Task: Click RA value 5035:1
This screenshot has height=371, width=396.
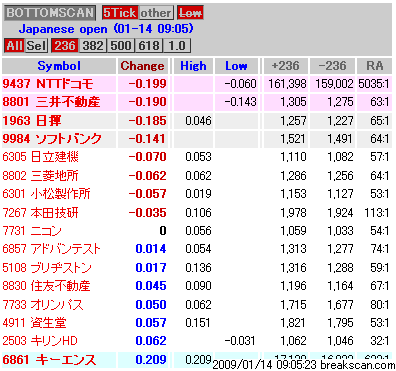Action: point(374,84)
